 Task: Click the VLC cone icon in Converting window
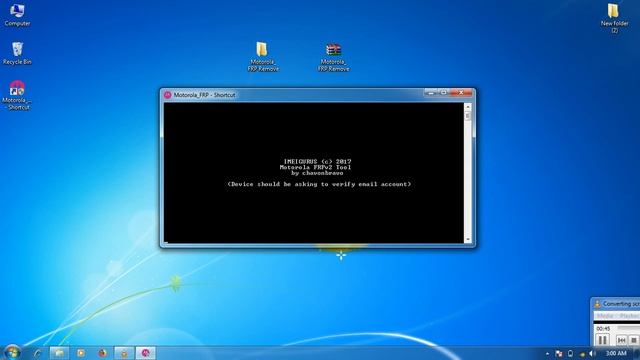click(597, 304)
